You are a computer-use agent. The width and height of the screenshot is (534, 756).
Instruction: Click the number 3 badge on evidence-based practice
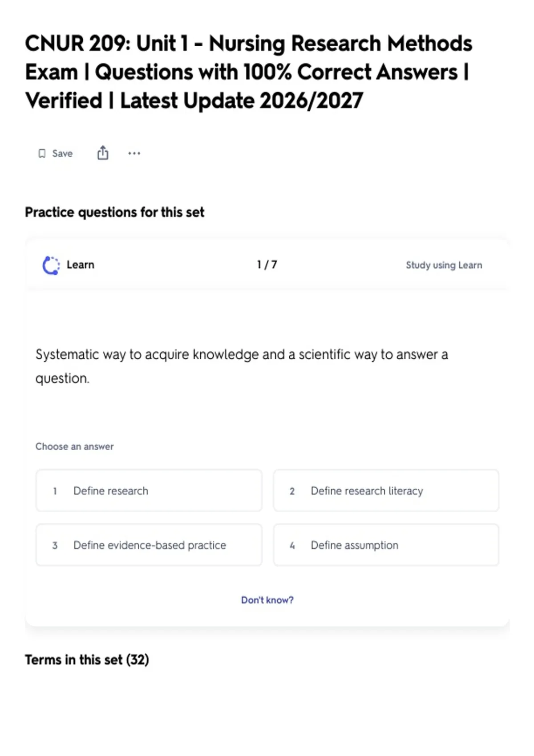(x=55, y=545)
